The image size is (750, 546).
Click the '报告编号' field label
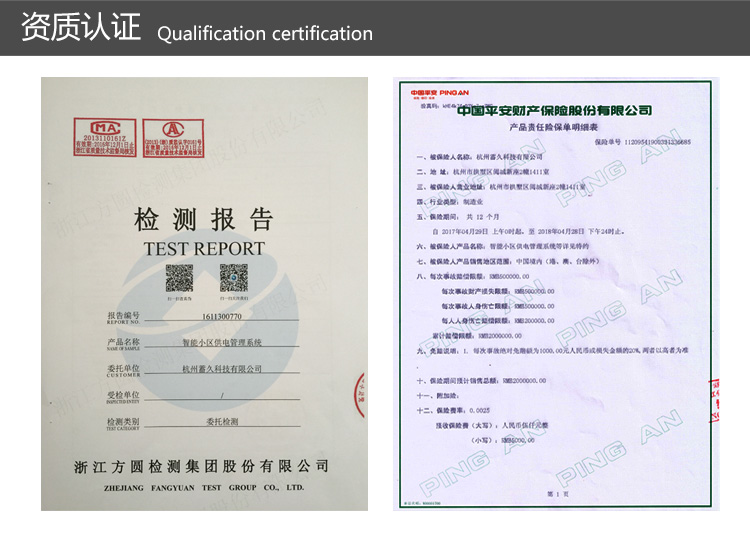tap(123, 316)
